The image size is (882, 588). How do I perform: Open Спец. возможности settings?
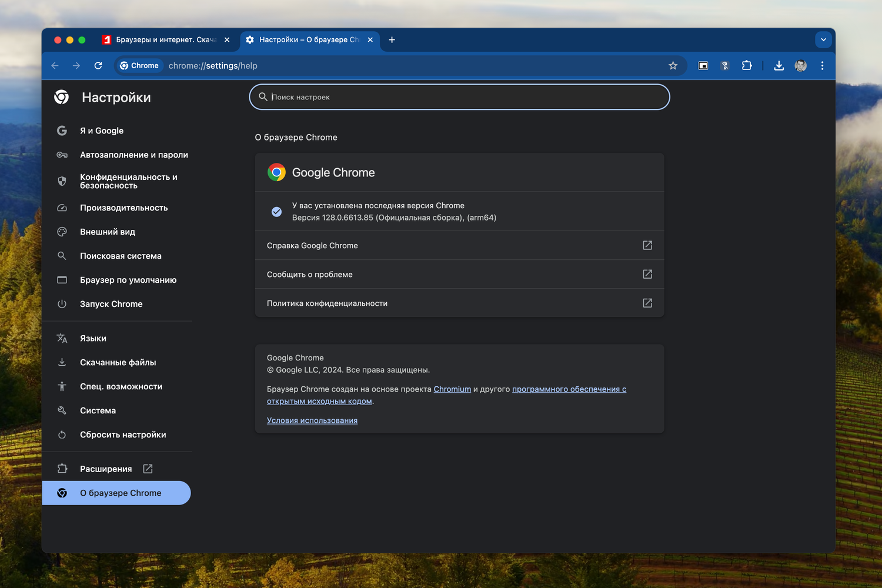pyautogui.click(x=117, y=386)
